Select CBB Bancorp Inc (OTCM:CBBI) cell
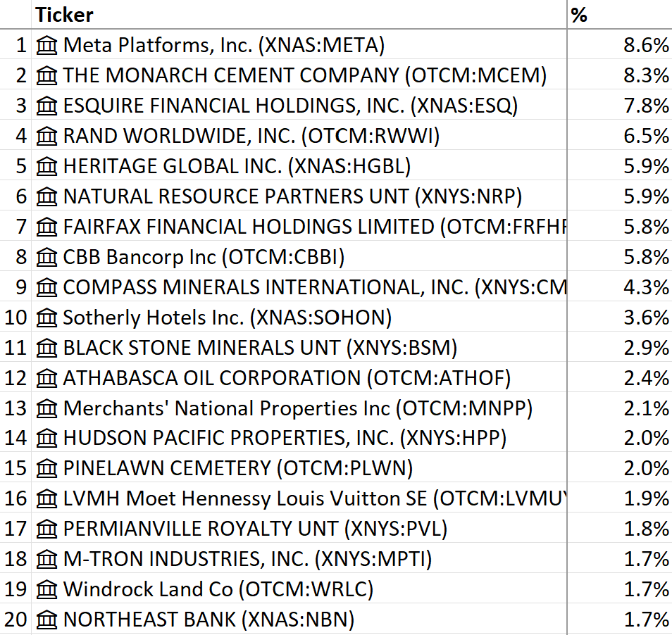 tap(299, 257)
